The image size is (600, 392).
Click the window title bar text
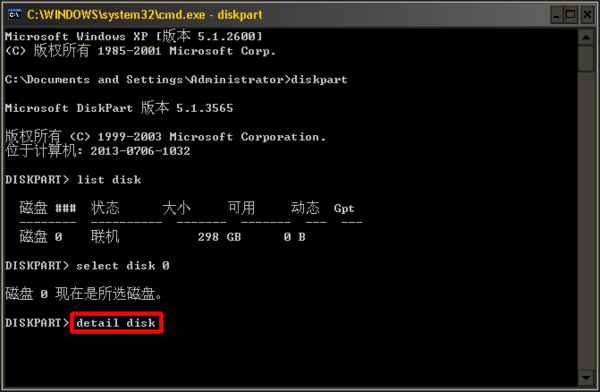[145, 15]
